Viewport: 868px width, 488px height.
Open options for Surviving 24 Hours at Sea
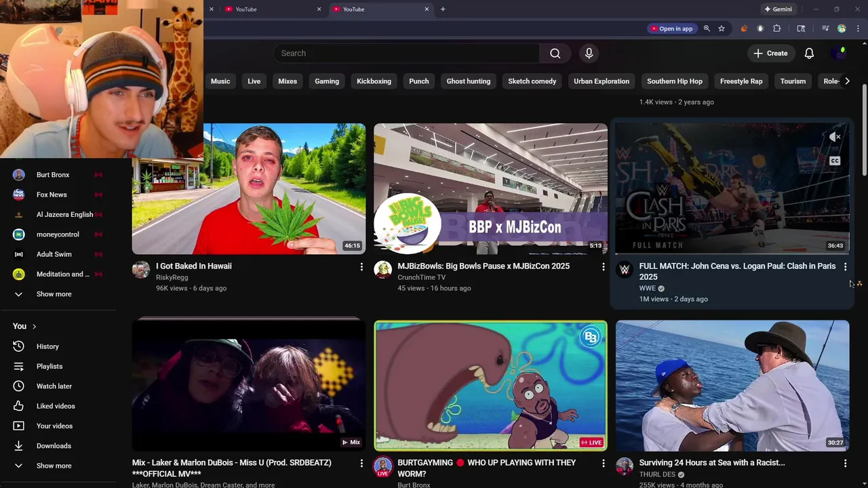tap(845, 463)
